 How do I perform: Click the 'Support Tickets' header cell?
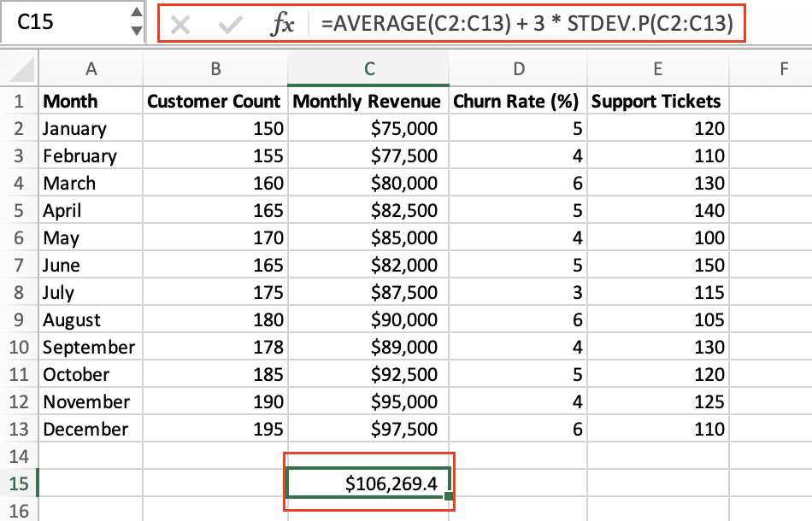click(657, 101)
